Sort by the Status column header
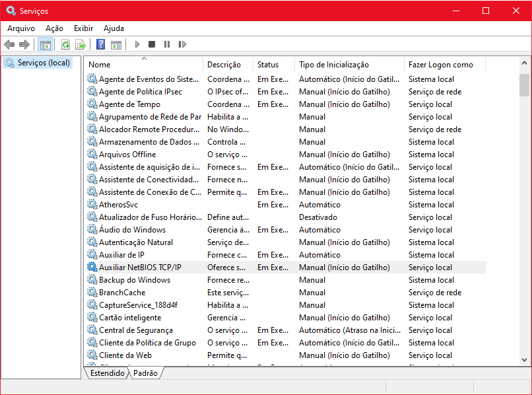Screen dimensions: 532x395 point(268,65)
